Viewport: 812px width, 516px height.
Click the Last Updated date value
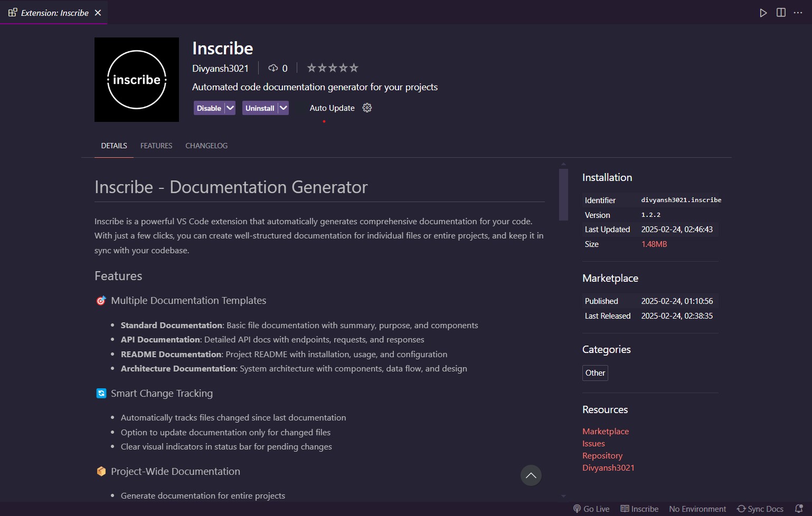(677, 230)
